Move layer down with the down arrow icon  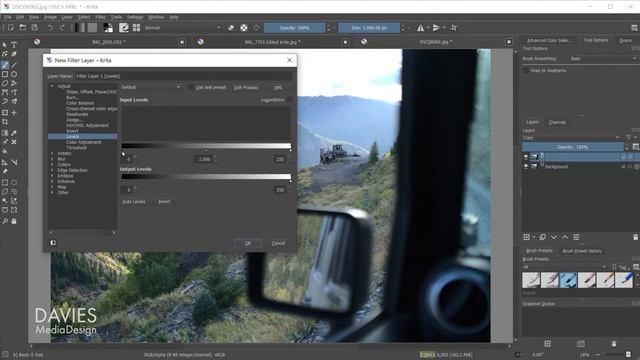tap(554, 237)
